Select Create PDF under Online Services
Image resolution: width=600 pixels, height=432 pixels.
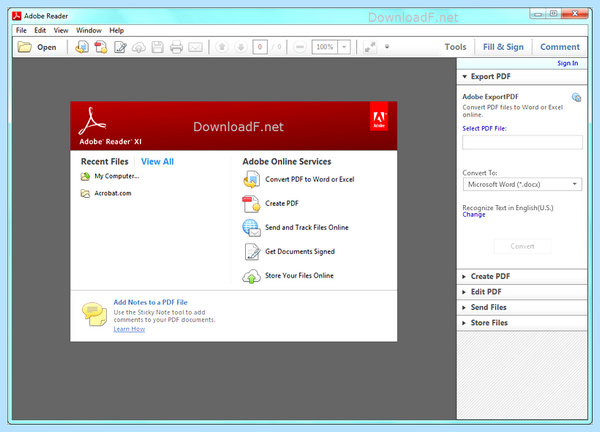pos(282,204)
